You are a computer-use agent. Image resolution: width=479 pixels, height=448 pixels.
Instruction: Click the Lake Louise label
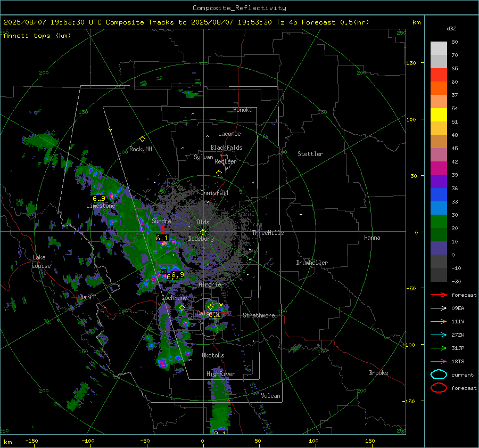point(41,262)
